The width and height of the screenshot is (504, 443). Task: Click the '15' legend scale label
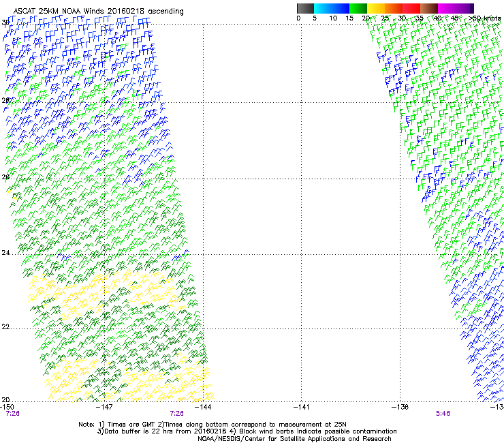click(349, 18)
